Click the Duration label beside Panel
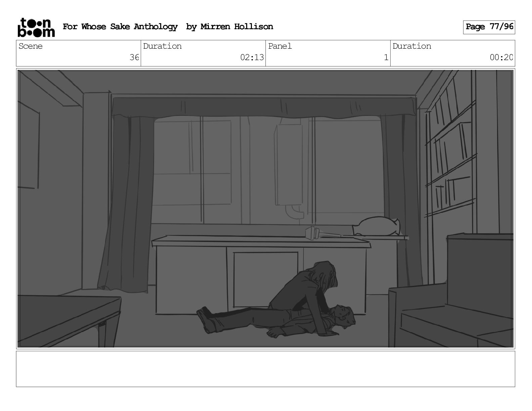Viewport: 532px width, 411px height. 412,46
